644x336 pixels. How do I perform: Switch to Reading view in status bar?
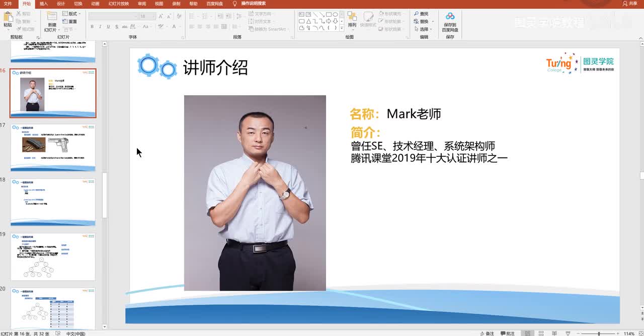pyautogui.click(x=554, y=333)
